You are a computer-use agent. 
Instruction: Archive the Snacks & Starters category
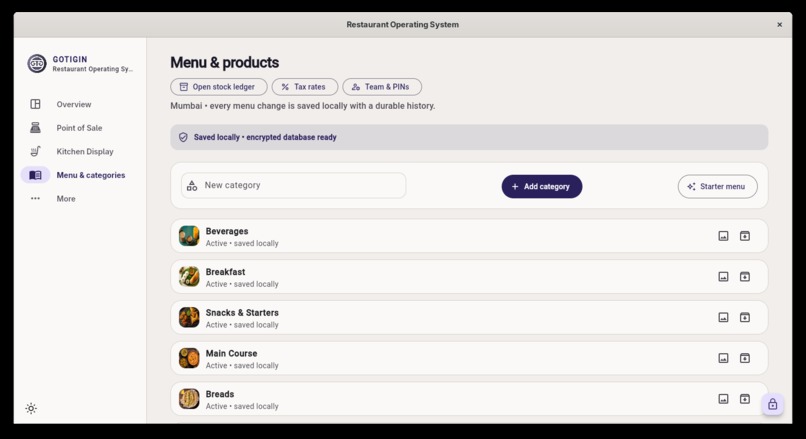tap(745, 317)
